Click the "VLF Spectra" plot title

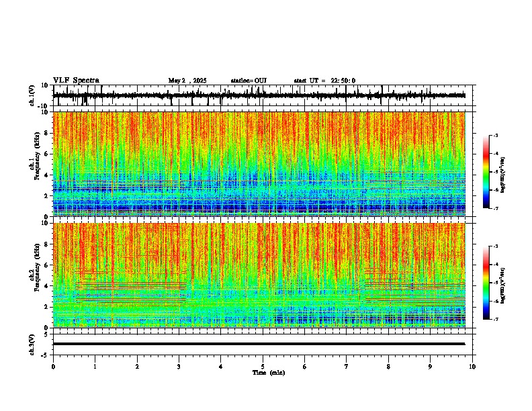[x=76, y=81]
